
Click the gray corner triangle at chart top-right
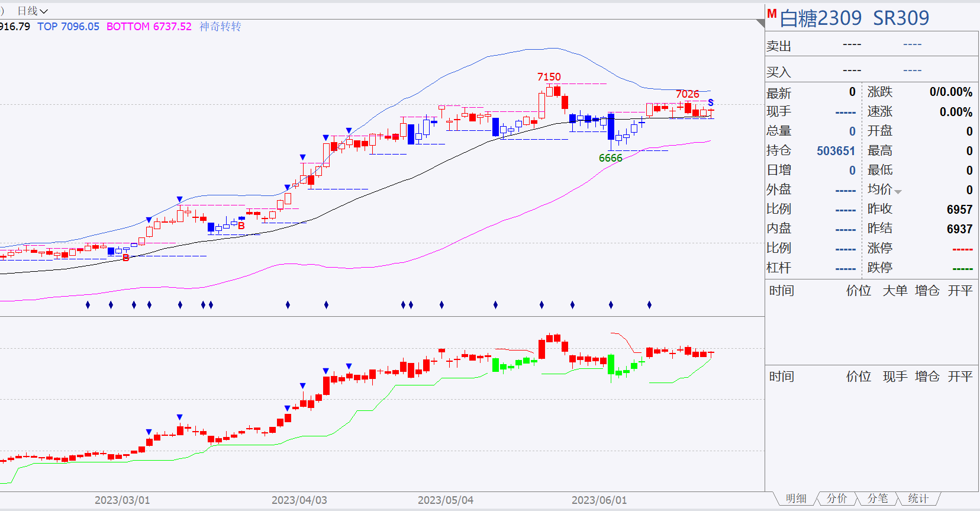(x=760, y=23)
